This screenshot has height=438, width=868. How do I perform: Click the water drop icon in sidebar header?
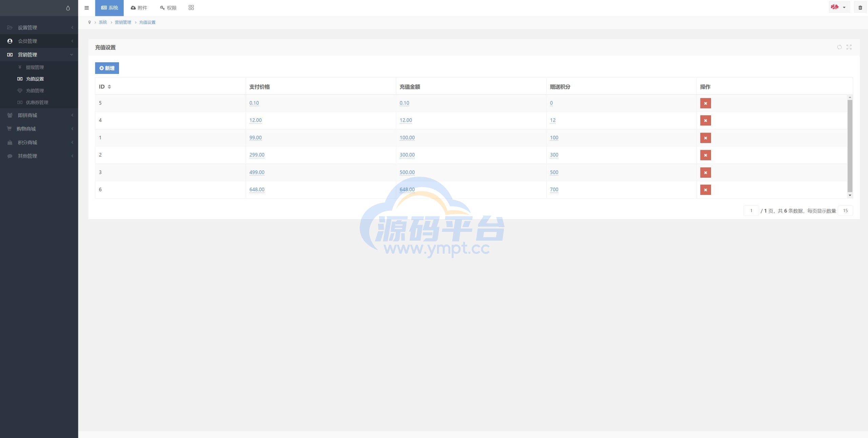(x=68, y=8)
